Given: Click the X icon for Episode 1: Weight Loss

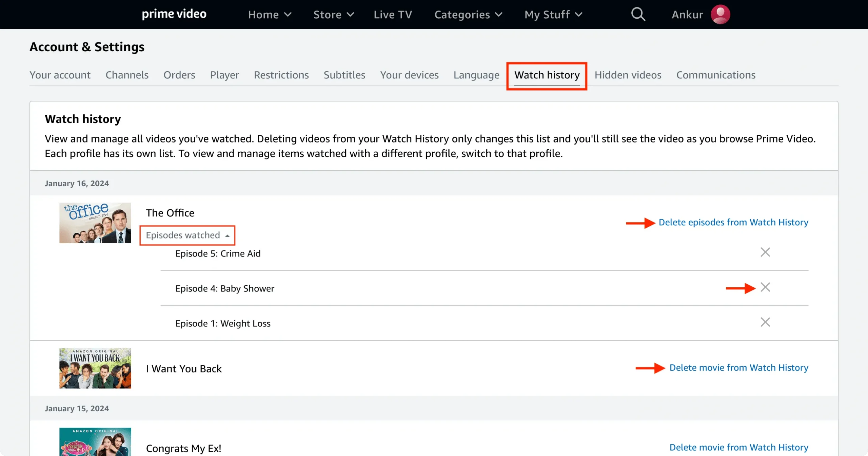Looking at the screenshot, I should pyautogui.click(x=765, y=322).
